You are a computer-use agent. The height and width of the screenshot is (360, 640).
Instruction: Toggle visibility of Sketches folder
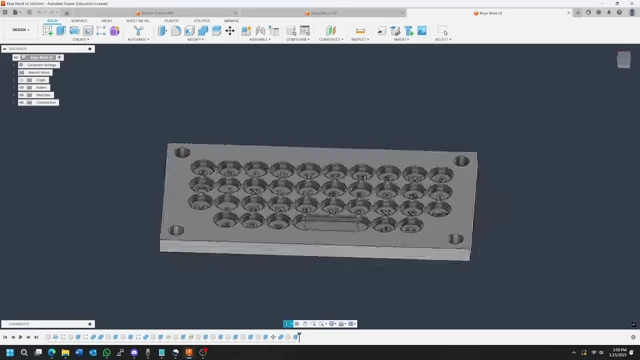pos(22,95)
